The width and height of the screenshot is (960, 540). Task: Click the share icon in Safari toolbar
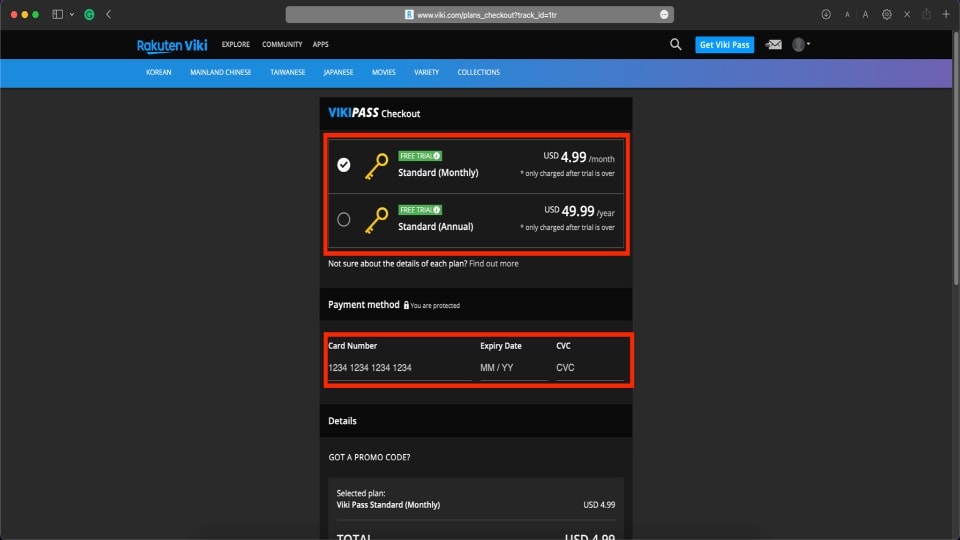(x=926, y=14)
